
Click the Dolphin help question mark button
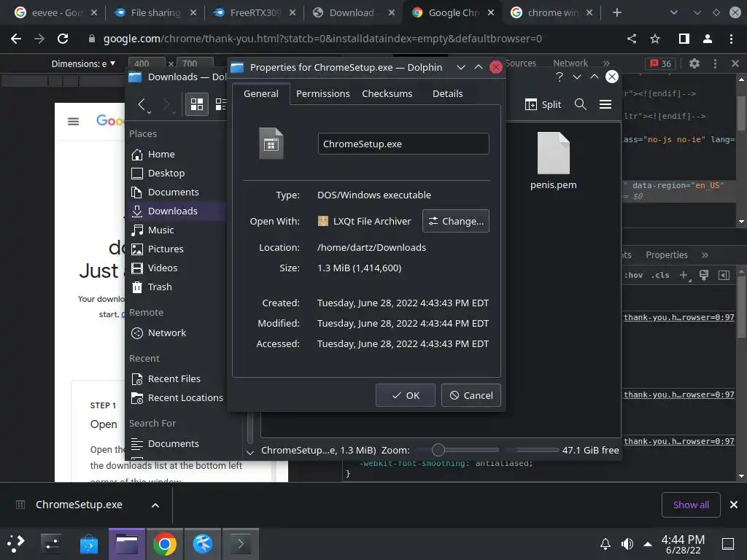(560, 77)
